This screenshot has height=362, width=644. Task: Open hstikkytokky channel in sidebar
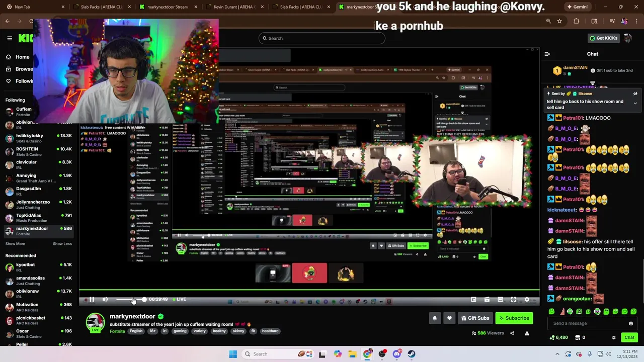point(38,138)
